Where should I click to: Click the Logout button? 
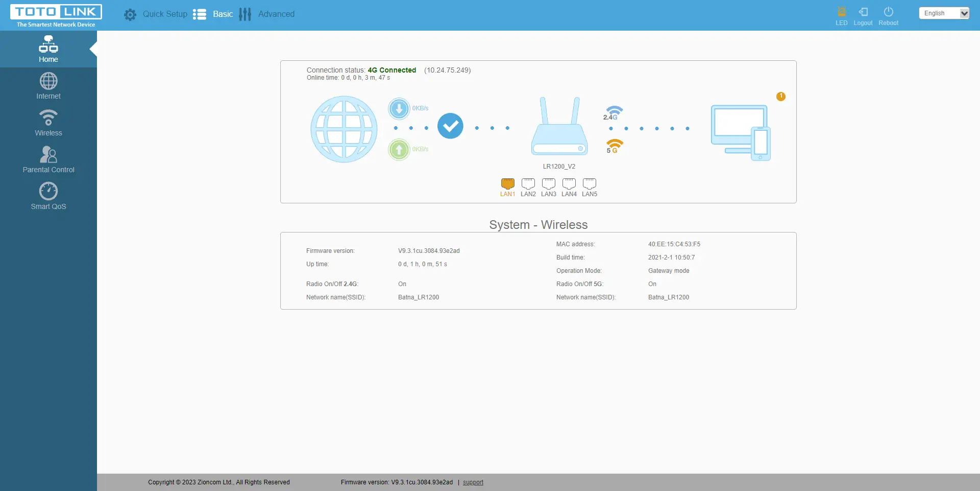coord(863,15)
